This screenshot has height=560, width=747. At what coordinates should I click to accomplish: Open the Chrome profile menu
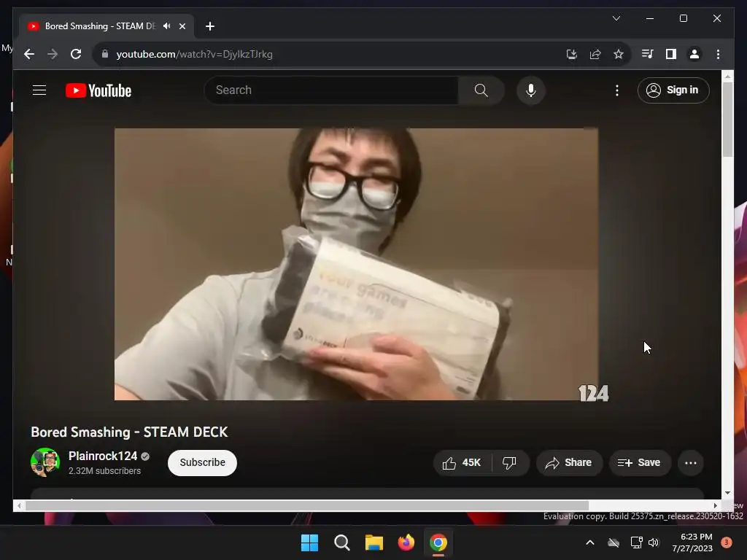tap(694, 54)
